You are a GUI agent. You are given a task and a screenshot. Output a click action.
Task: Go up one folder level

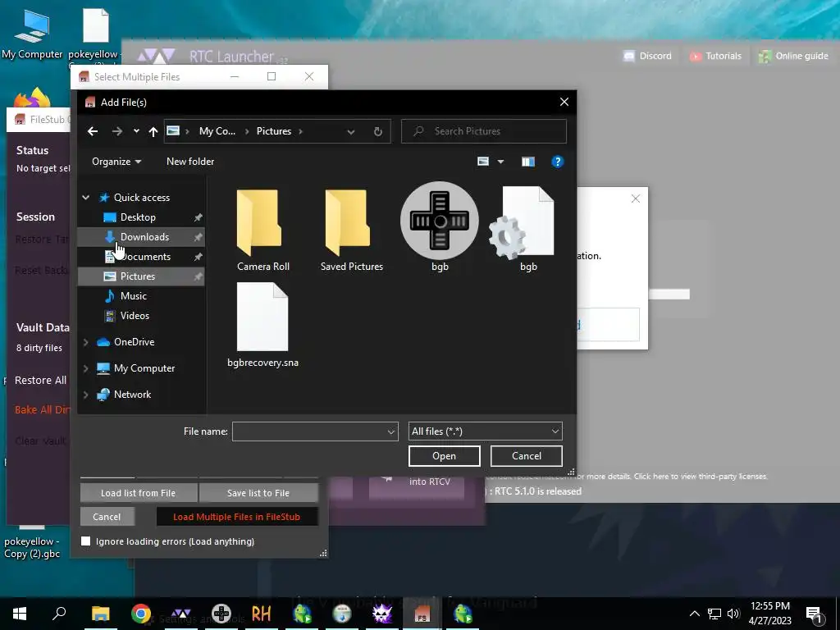(x=153, y=131)
